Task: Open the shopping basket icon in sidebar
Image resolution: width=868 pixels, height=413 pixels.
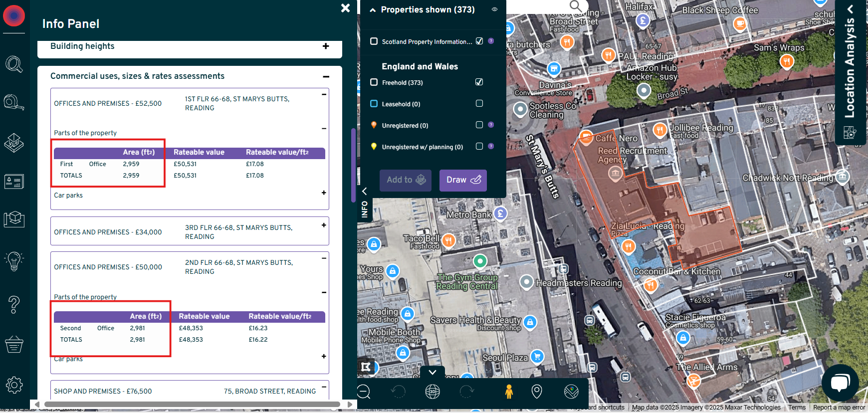Action: [x=14, y=344]
